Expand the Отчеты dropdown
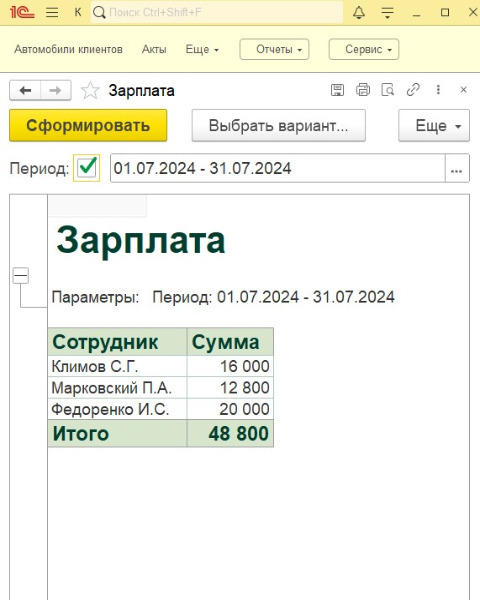 pyautogui.click(x=274, y=49)
